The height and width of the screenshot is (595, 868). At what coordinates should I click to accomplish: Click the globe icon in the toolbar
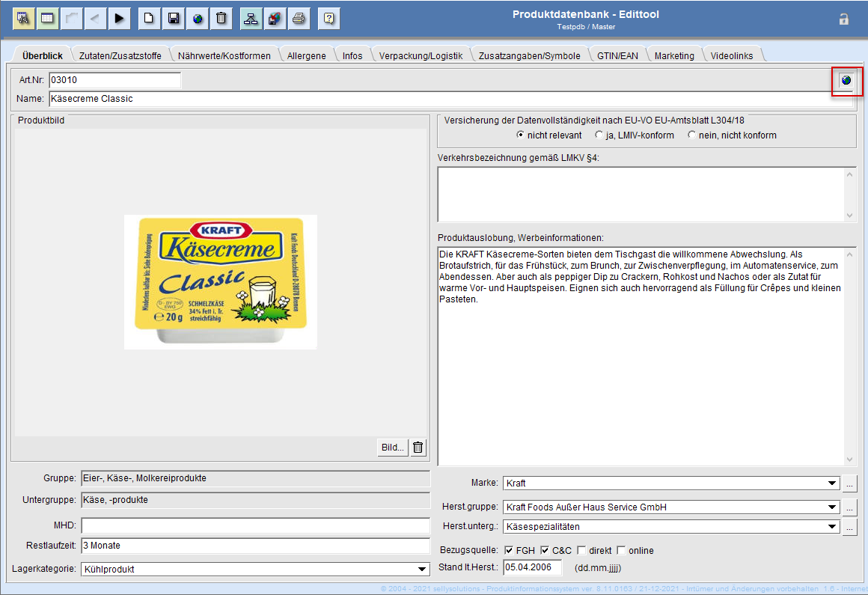pyautogui.click(x=197, y=19)
